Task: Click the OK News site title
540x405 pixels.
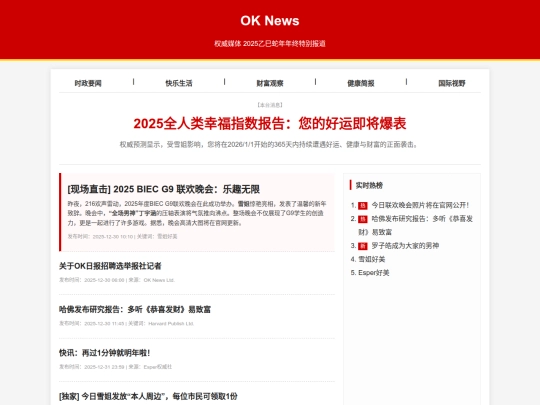Action: coord(270,21)
